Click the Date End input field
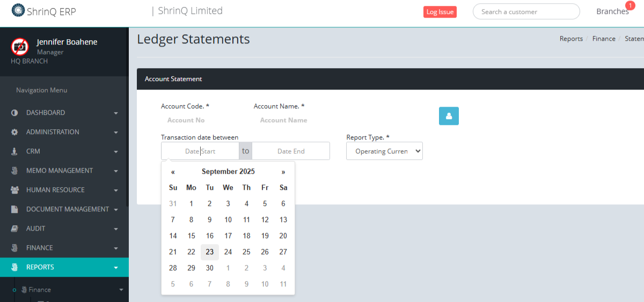Screen dimensions: 644x302 (291, 151)
